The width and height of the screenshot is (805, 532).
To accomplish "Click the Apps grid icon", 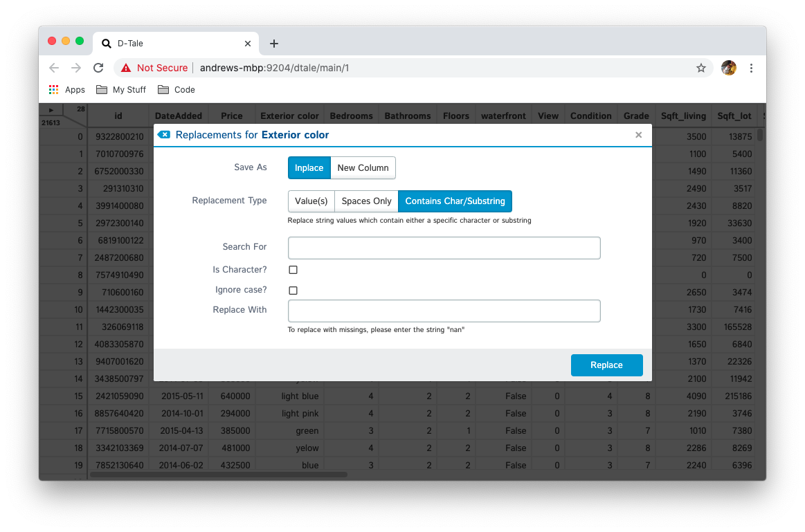I will pyautogui.click(x=54, y=90).
